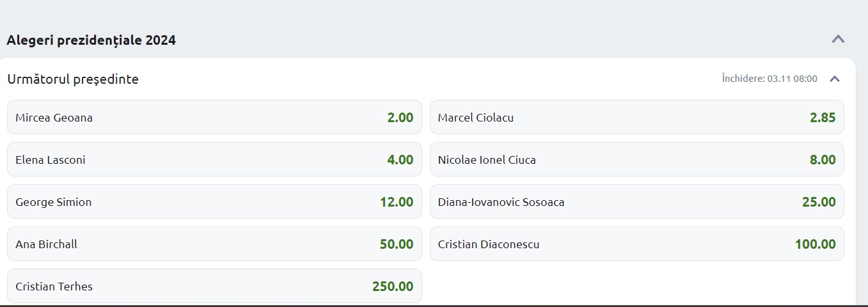The height and width of the screenshot is (307, 868).
Task: Select Cristian Terhes odds 250.00
Action: click(x=214, y=287)
